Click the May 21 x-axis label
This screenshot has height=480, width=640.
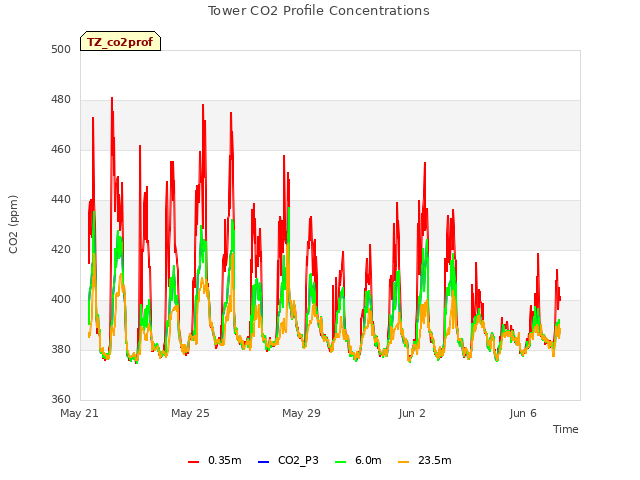click(x=79, y=413)
